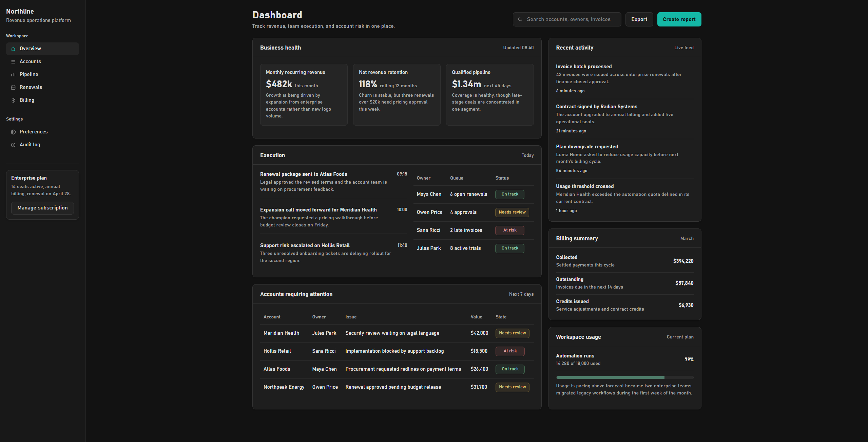Screen dimensions: 868x442
Task: Click the Automation runs usage progress bar
Action: point(624,377)
